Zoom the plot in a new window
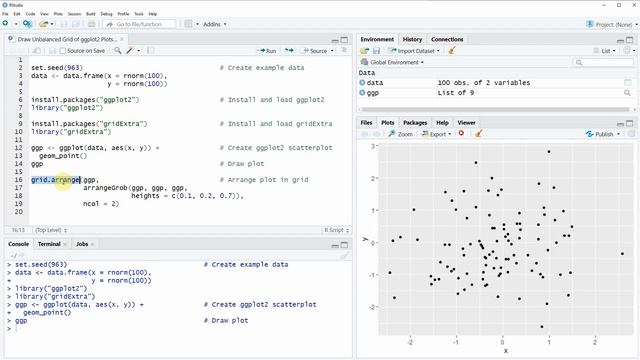The height and width of the screenshot is (360, 640). pos(400,134)
